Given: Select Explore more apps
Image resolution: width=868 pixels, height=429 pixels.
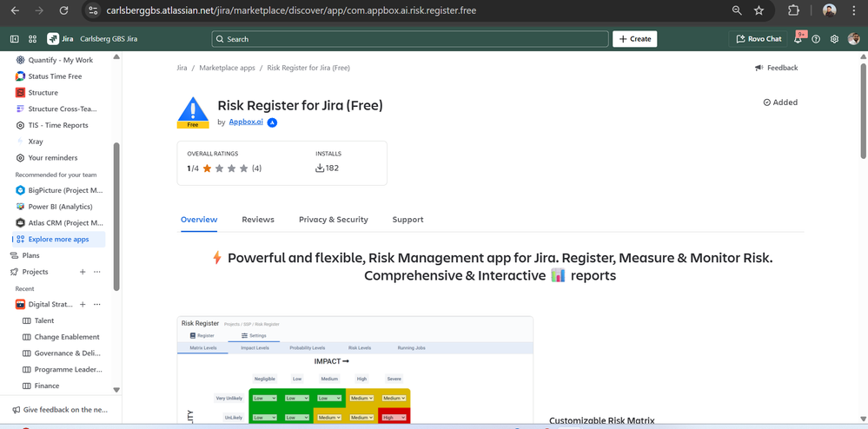Looking at the screenshot, I should (x=58, y=239).
